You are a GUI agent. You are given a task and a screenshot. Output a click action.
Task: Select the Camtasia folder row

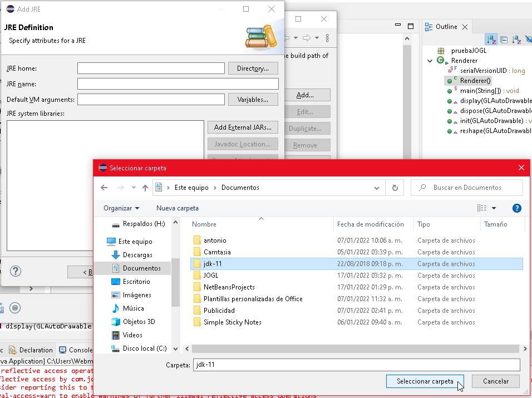coord(356,252)
